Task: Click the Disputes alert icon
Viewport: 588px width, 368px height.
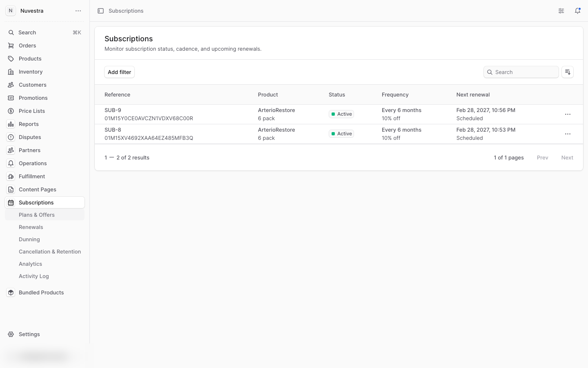Action: click(x=11, y=137)
